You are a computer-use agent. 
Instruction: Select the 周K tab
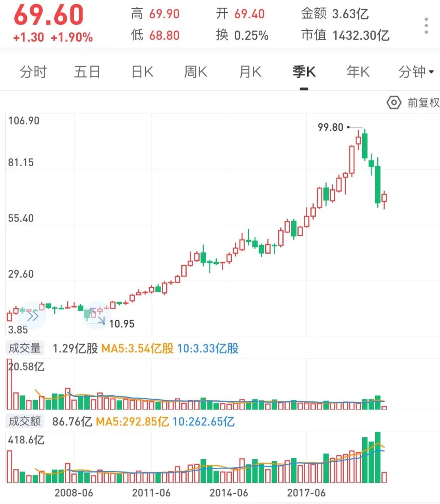196,72
